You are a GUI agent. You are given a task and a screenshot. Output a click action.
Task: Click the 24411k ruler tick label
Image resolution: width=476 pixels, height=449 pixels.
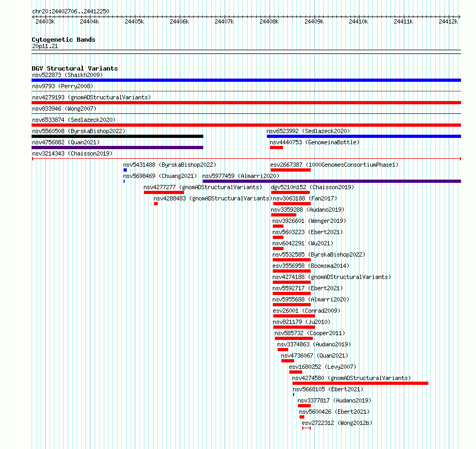click(x=403, y=21)
